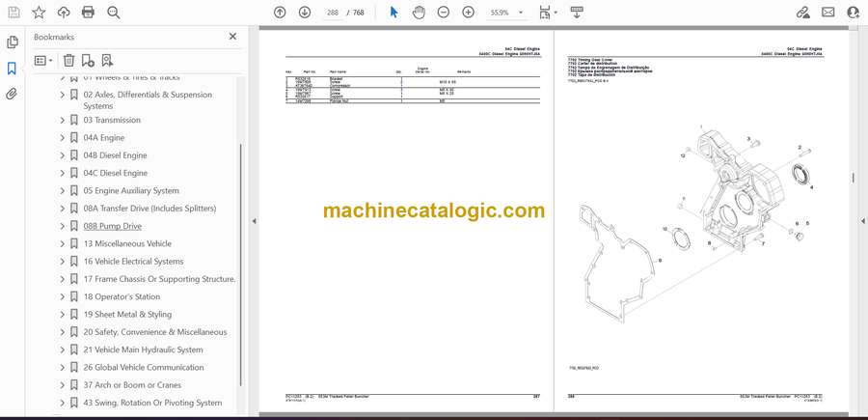The height and width of the screenshot is (420, 868).
Task: Click the document vertical scrollbar thumb
Action: (854, 178)
